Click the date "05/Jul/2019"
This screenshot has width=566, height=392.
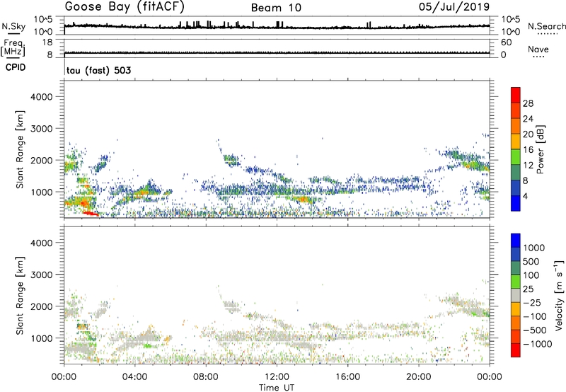tap(454, 7)
